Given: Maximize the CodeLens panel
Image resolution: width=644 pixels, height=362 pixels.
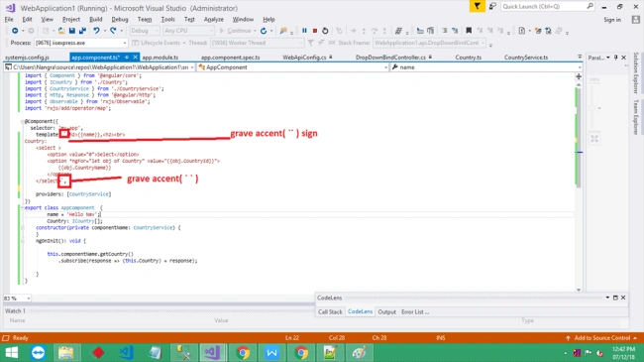Looking at the screenshot, I should pos(615,298).
